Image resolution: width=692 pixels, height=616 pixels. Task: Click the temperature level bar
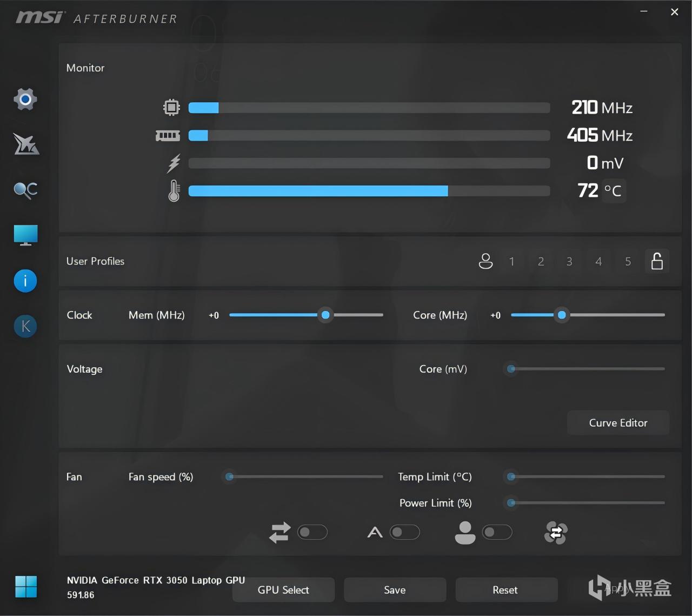coord(369,191)
